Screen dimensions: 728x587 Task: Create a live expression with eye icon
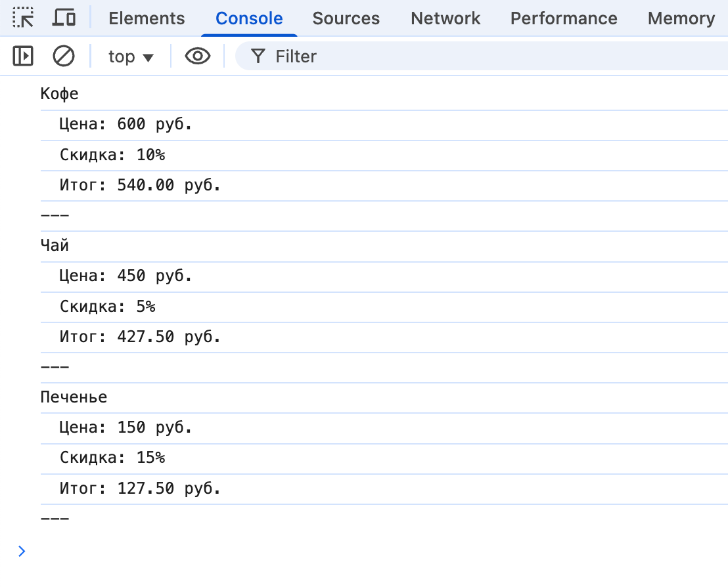197,56
